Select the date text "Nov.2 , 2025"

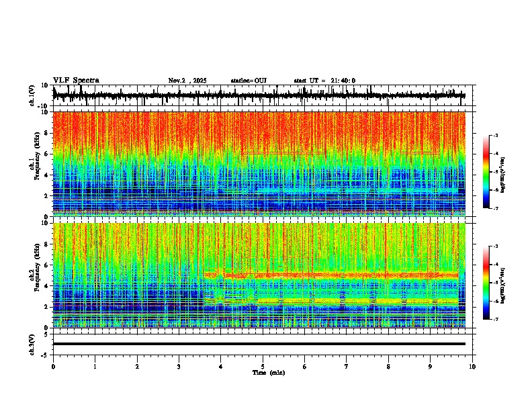187,81
